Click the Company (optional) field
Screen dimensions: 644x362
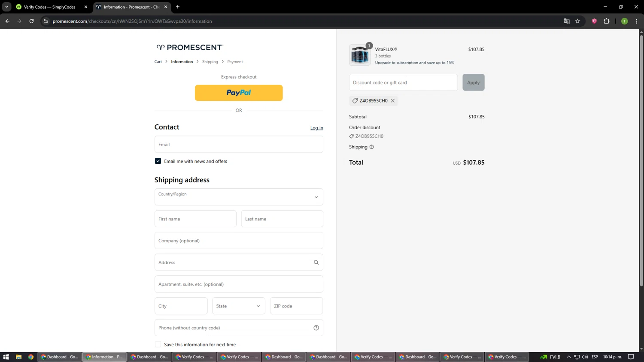239,241
